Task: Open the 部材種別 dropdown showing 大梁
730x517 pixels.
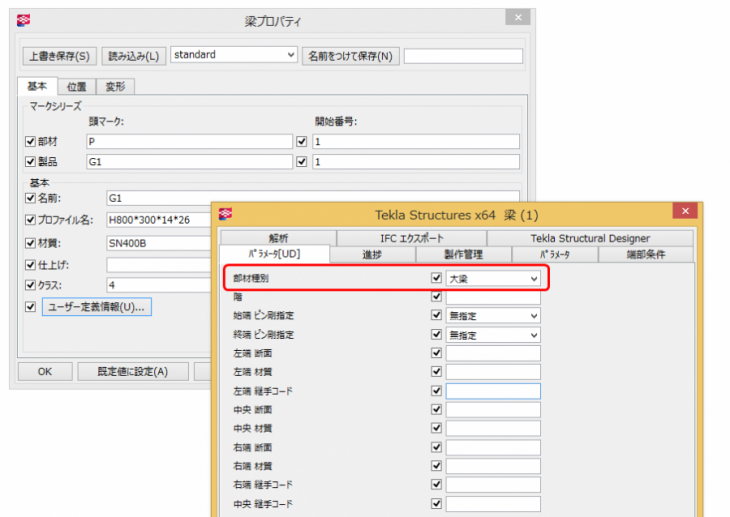Action: point(493,279)
